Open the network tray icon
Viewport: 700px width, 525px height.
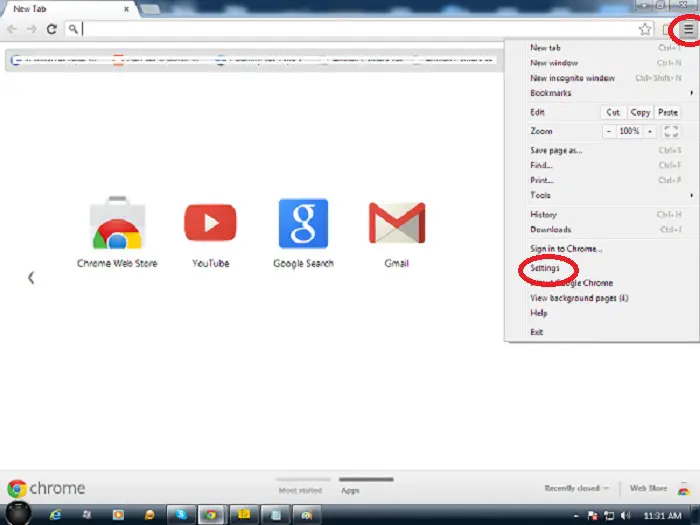pos(609,516)
